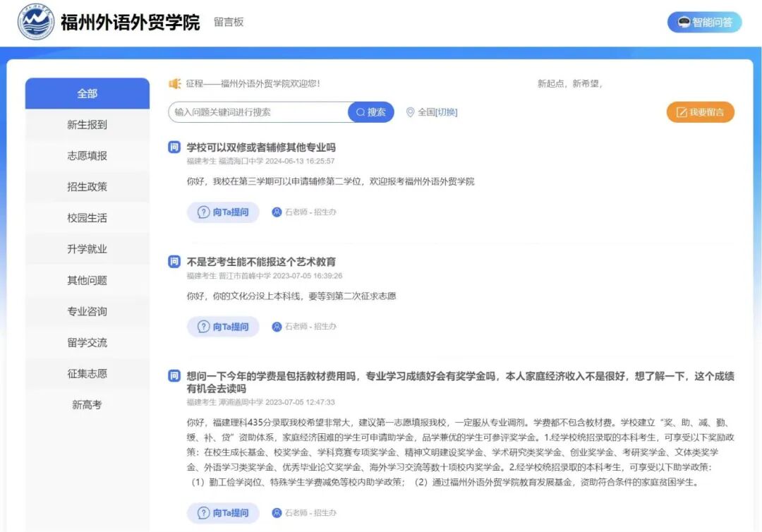Click the 搜索 search button
Image resolution: width=762 pixels, height=532 pixels.
[371, 112]
